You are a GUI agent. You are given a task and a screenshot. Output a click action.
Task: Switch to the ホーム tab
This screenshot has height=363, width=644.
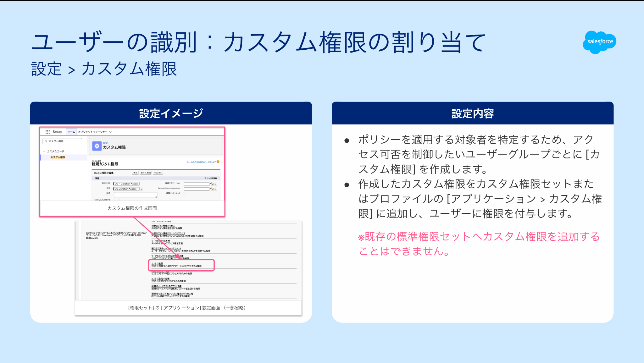pyautogui.click(x=71, y=132)
